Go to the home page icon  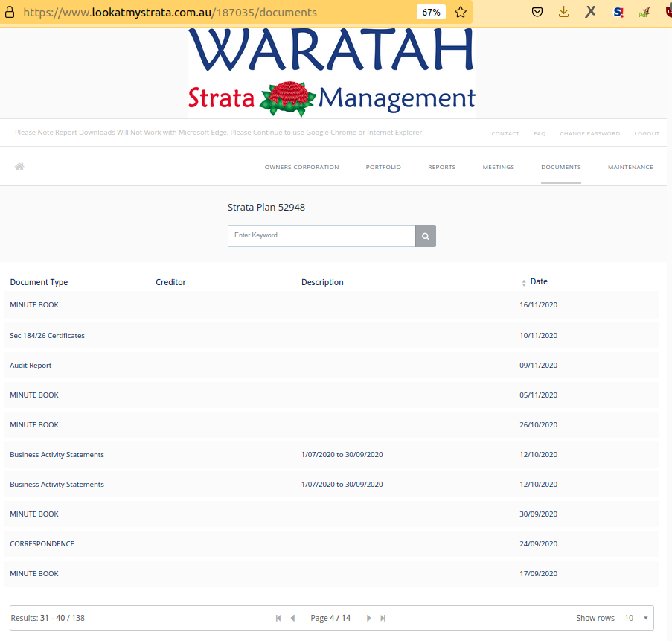19,166
